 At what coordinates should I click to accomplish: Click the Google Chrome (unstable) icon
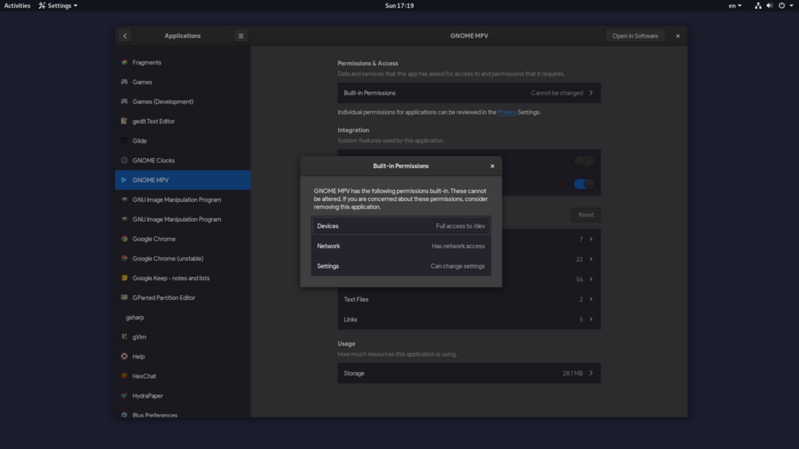pos(124,258)
